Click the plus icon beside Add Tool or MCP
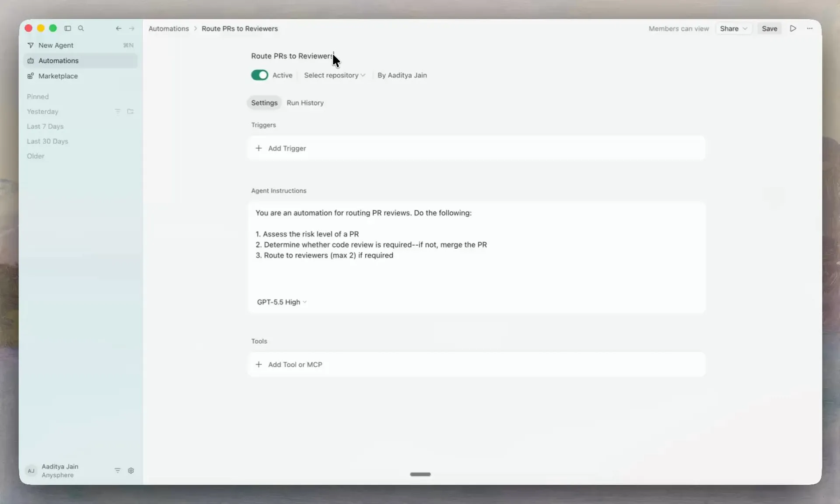This screenshot has height=504, width=840. click(259, 365)
